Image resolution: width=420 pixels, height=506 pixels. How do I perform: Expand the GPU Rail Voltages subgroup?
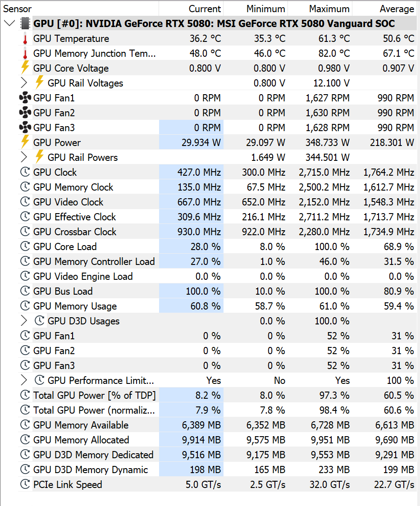click(x=23, y=83)
